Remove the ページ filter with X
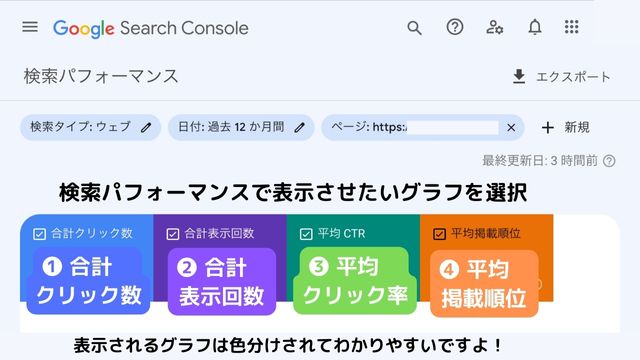640x360 pixels. click(511, 128)
